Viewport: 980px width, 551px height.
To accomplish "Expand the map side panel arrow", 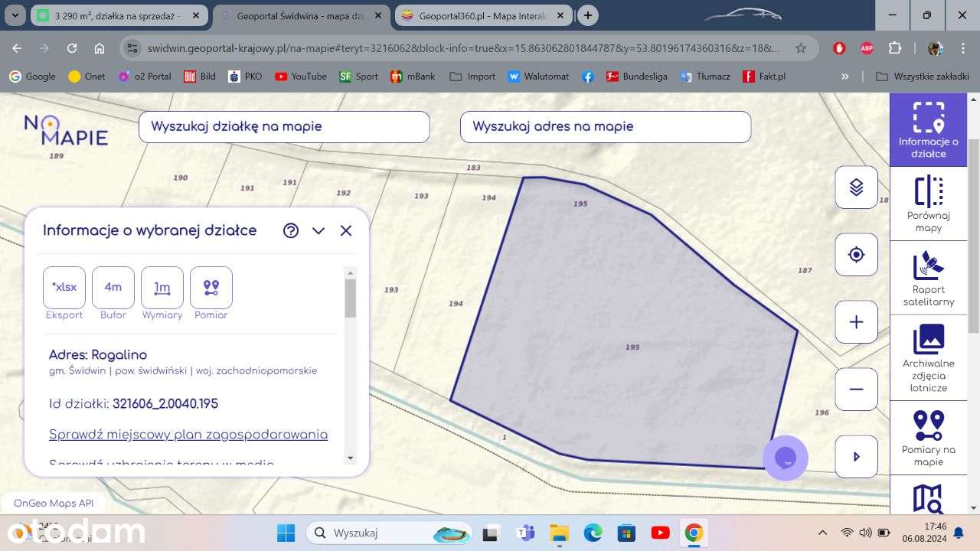I will tap(856, 457).
